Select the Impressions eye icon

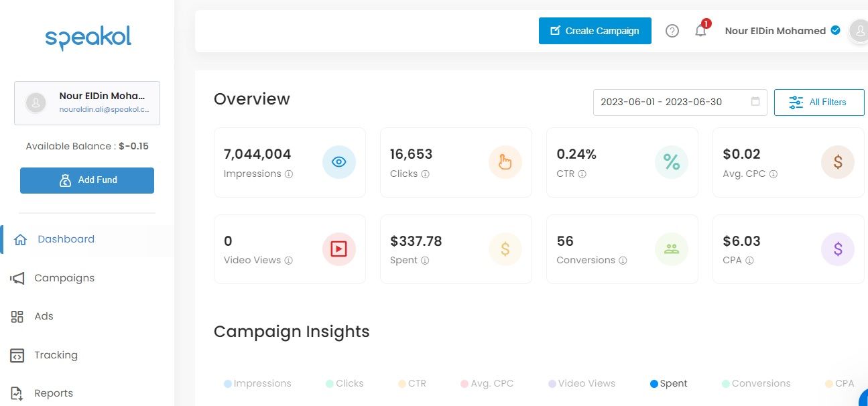click(x=338, y=161)
